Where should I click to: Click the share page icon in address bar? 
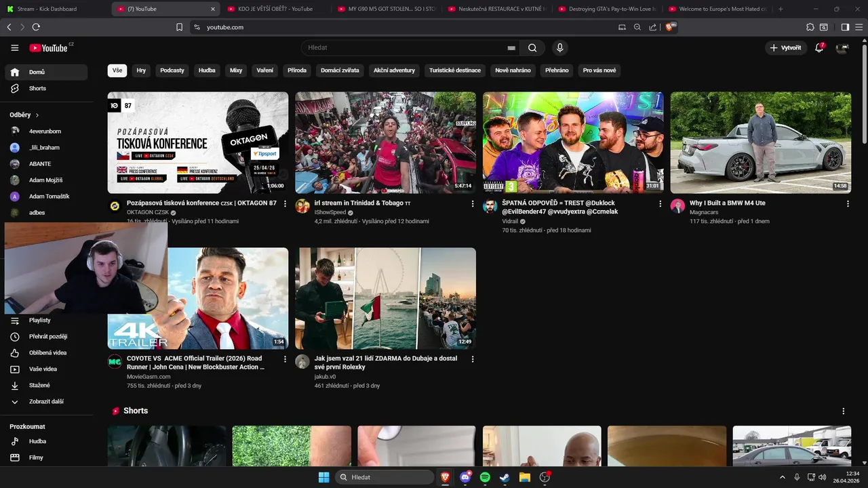point(652,27)
